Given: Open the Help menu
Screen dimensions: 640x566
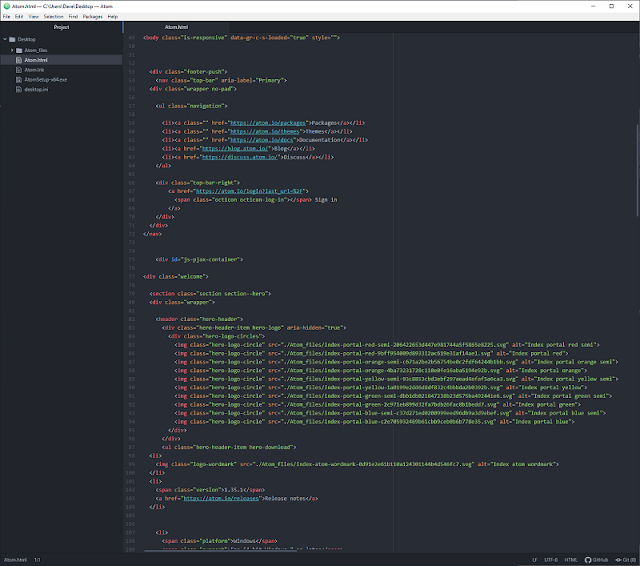Looking at the screenshot, I should 113,16.
